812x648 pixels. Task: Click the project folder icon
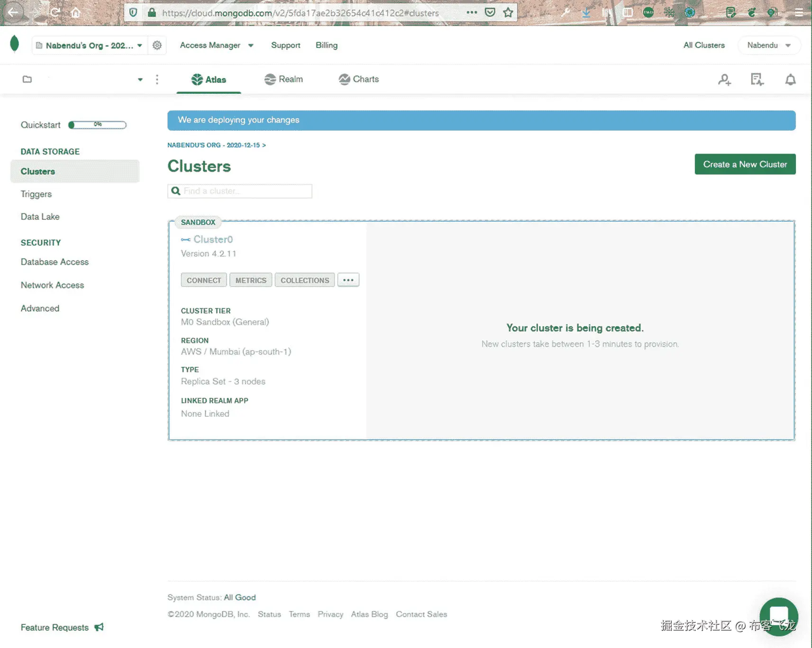[27, 79]
